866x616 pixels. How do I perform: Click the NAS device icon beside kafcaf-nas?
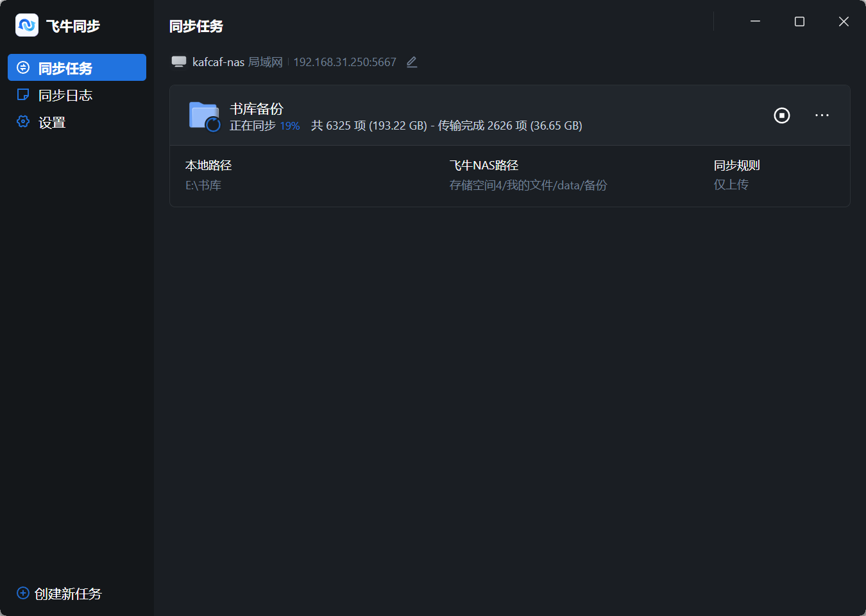tap(179, 62)
